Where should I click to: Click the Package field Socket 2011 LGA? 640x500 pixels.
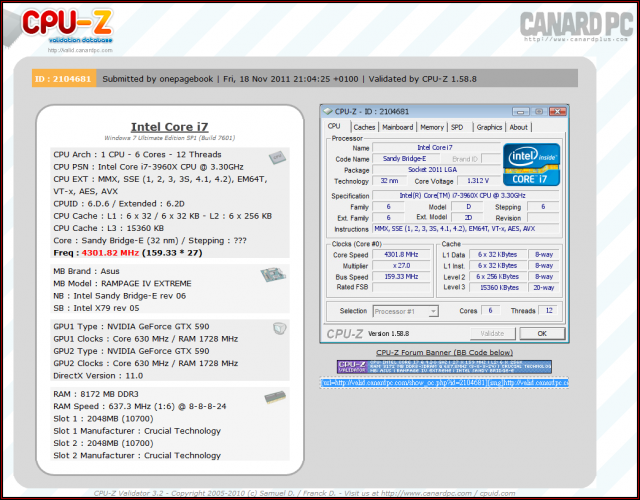(436, 169)
